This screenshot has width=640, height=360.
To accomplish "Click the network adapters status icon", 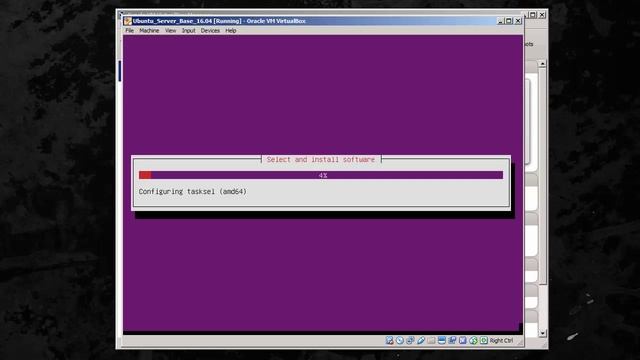I will 410,340.
